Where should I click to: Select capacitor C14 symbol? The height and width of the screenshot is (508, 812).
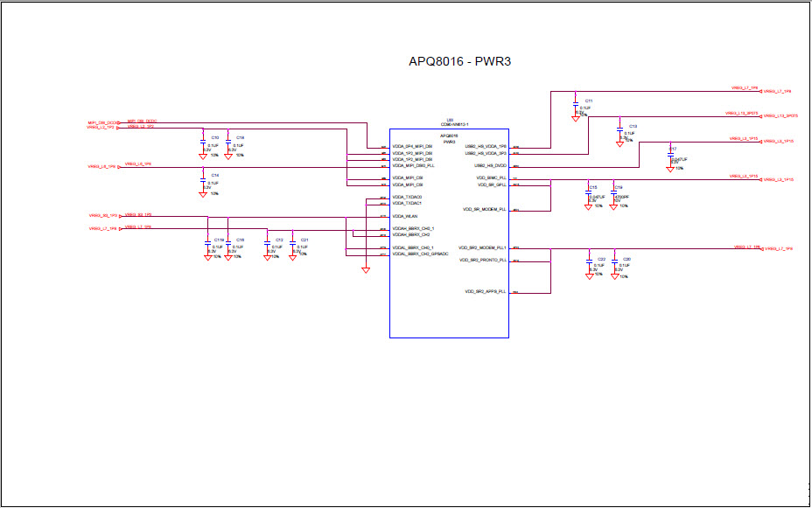pos(203,182)
